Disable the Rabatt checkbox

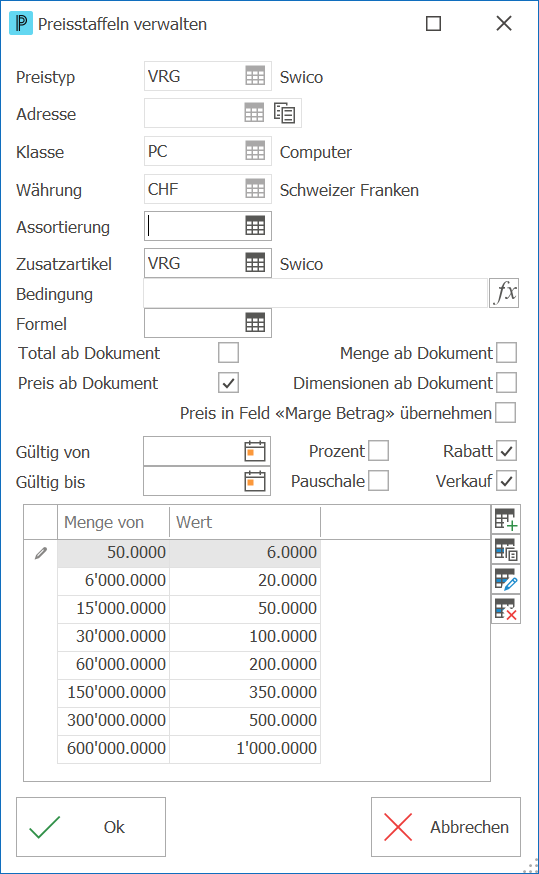[x=507, y=451]
